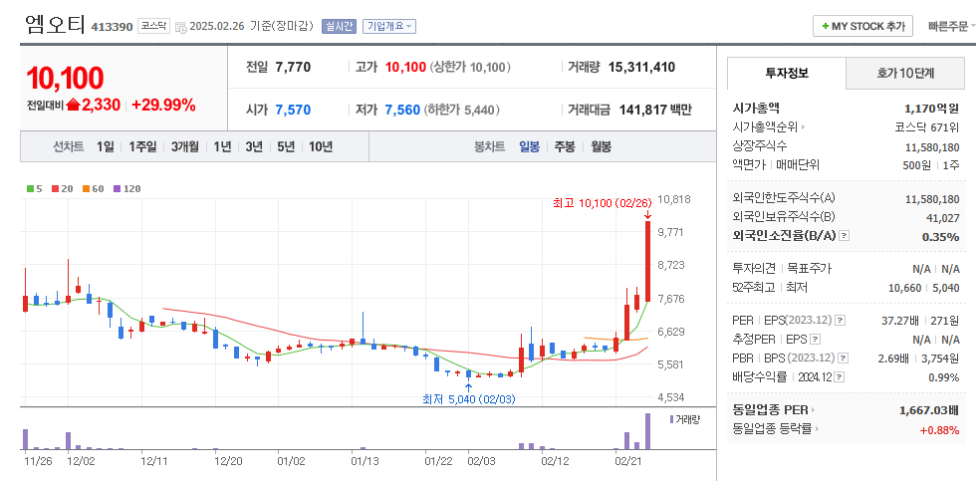Open the 빠른주문 dropdown
The height and width of the screenshot is (481, 980).
[x=952, y=26]
